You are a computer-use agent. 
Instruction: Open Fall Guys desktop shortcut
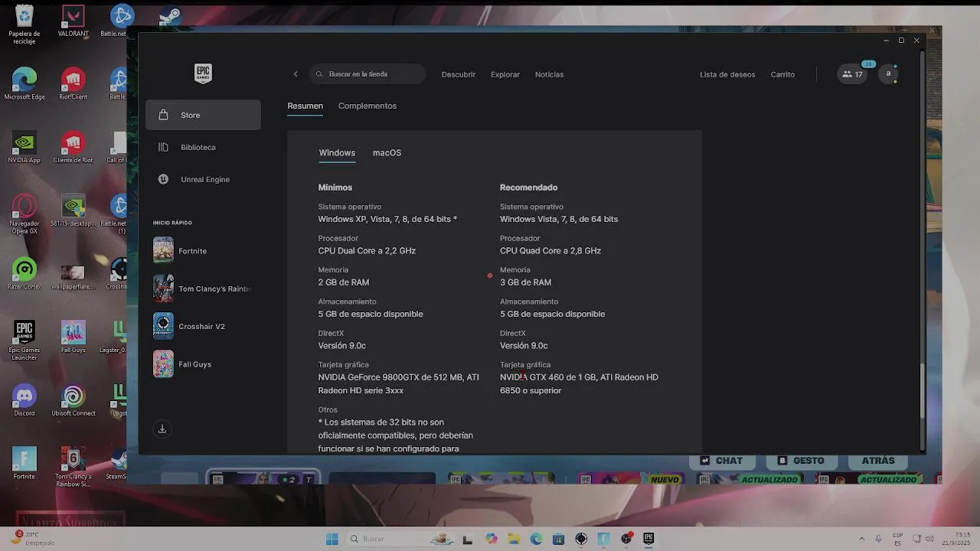pos(73,336)
